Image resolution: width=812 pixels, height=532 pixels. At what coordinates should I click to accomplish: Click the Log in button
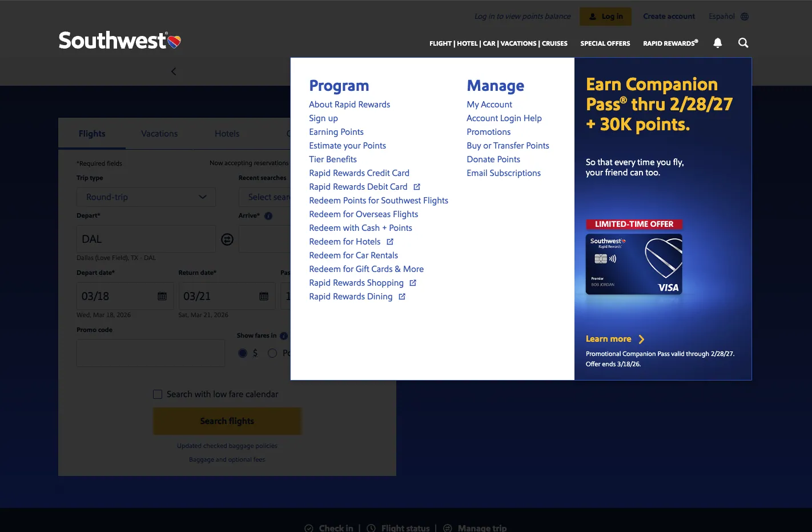click(x=606, y=17)
